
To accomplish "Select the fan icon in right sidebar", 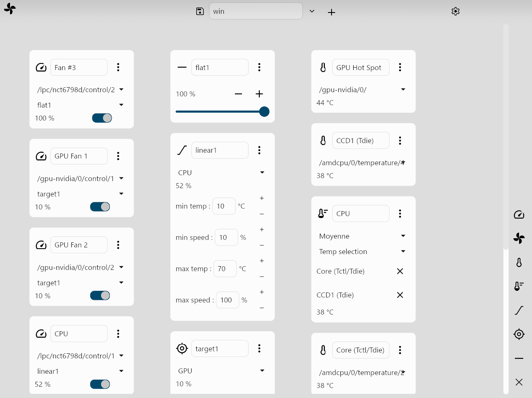I will (519, 238).
